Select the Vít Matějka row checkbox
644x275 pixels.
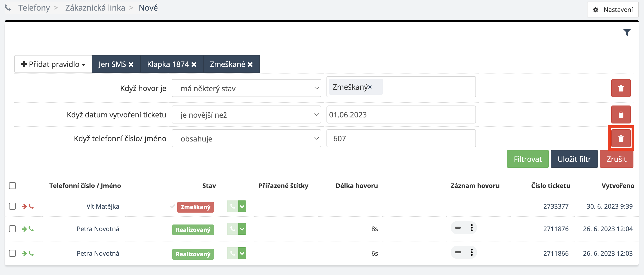(12, 206)
